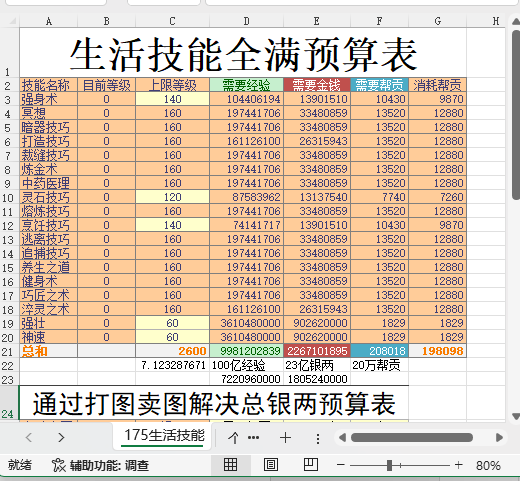
Task: Open the partially hidden 个 sheet tab
Action: pyautogui.click(x=233, y=438)
